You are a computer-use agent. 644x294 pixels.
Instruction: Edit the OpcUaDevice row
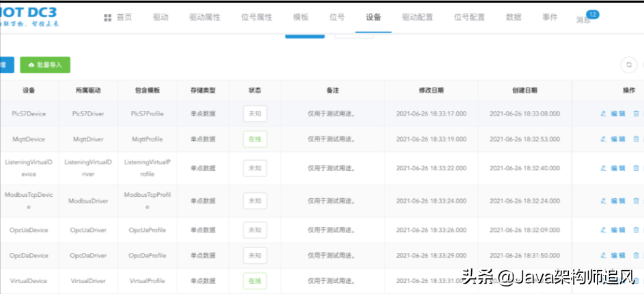(613, 230)
